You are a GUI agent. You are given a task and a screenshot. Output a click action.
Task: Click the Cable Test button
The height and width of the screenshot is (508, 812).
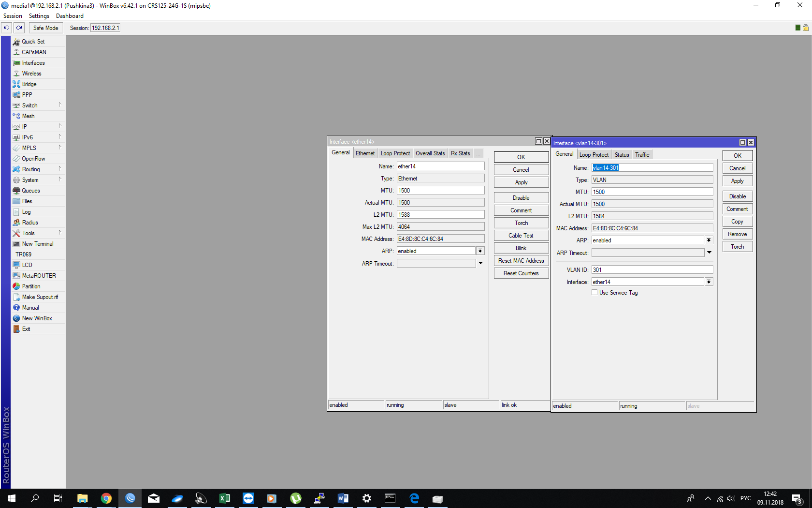(x=521, y=236)
